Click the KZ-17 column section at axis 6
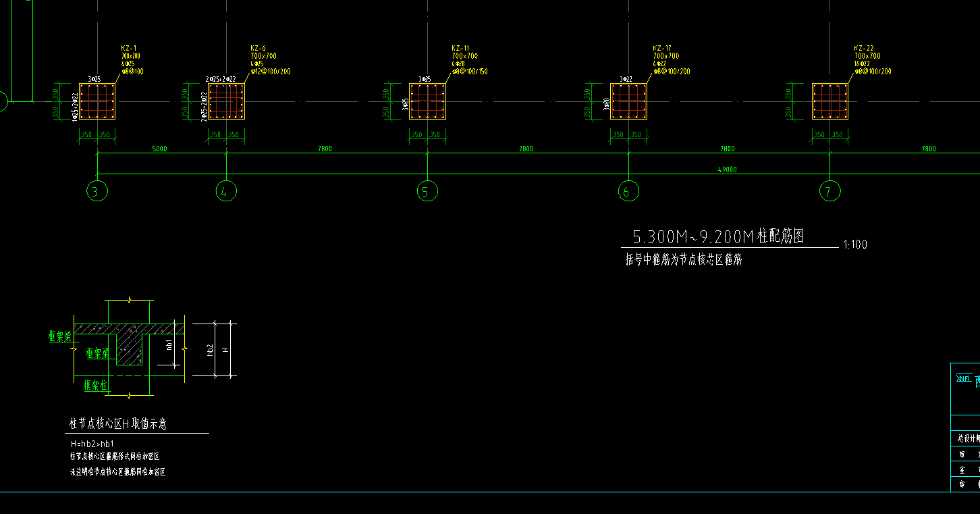This screenshot has width=980, height=514. pyautogui.click(x=628, y=101)
